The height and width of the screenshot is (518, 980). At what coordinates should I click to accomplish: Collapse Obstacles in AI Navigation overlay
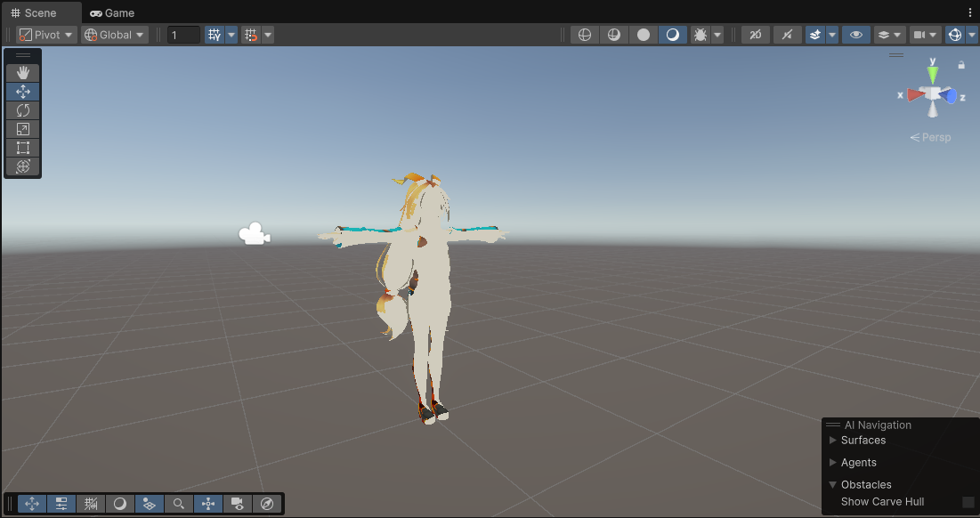pyautogui.click(x=832, y=484)
